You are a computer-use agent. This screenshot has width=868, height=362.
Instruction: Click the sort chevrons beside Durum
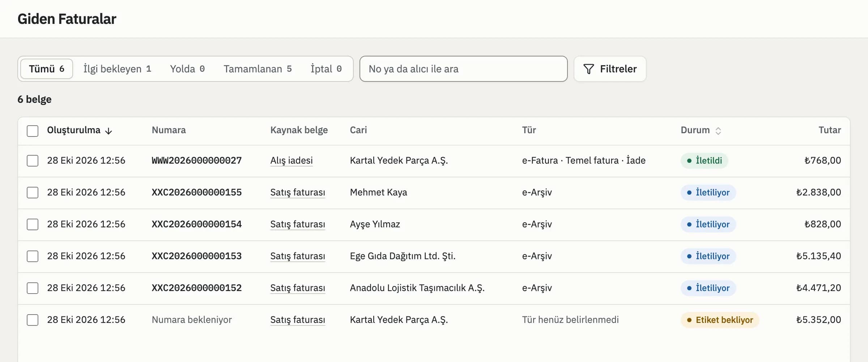click(x=718, y=131)
